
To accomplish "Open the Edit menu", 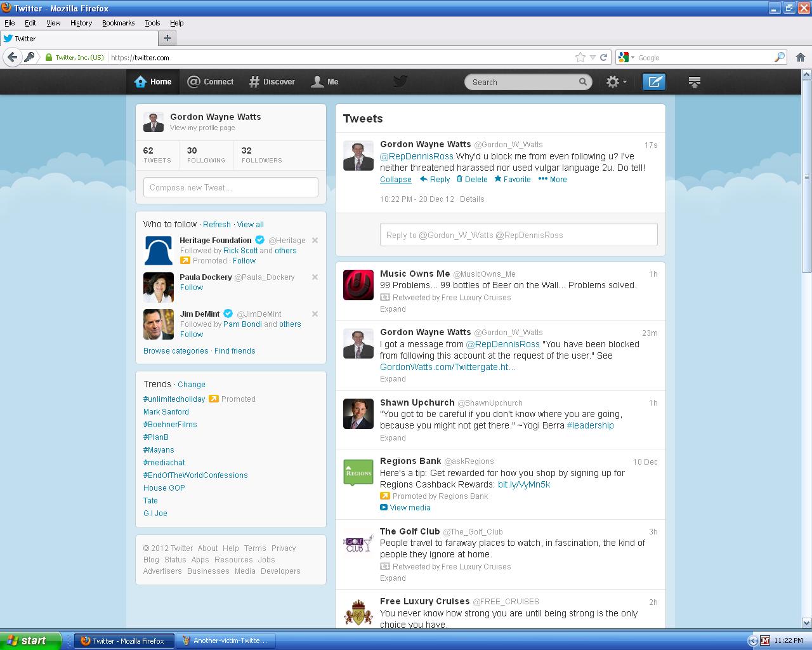I will pyautogui.click(x=30, y=23).
